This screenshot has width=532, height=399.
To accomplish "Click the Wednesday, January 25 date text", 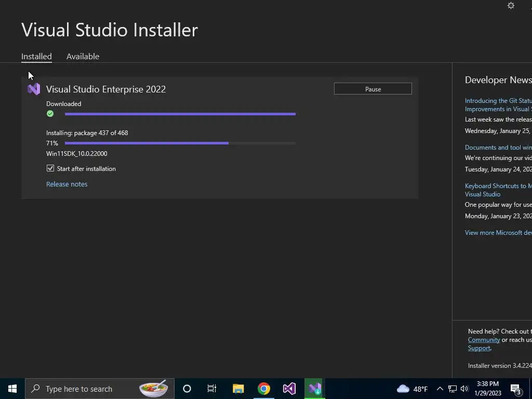I will point(498,131).
